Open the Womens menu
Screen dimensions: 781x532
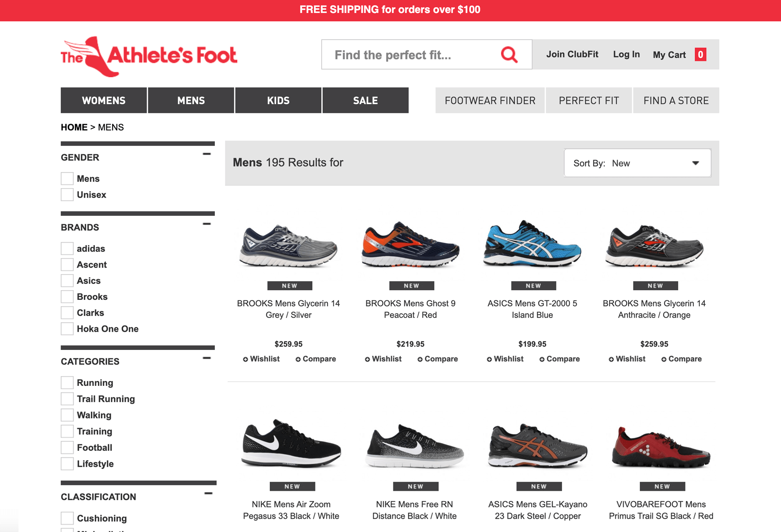click(x=104, y=101)
